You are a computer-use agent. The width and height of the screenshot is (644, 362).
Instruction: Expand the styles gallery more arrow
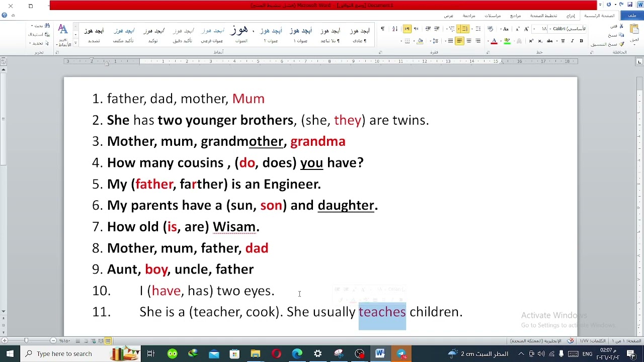click(x=75, y=44)
